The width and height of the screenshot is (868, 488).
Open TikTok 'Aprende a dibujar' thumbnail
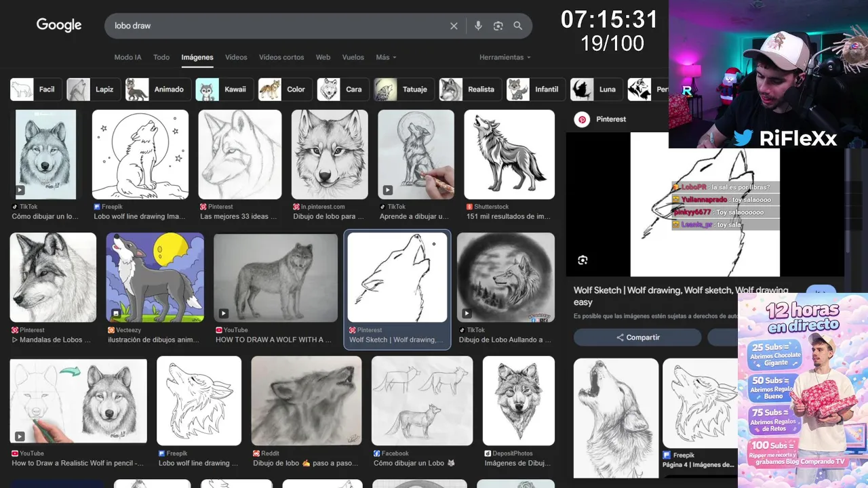(416, 155)
